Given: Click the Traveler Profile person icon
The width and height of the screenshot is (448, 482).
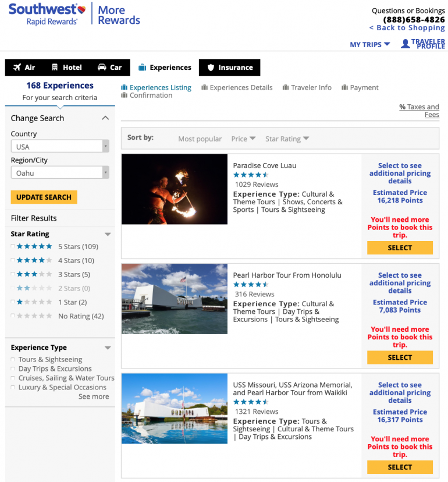Looking at the screenshot, I should pos(406,44).
